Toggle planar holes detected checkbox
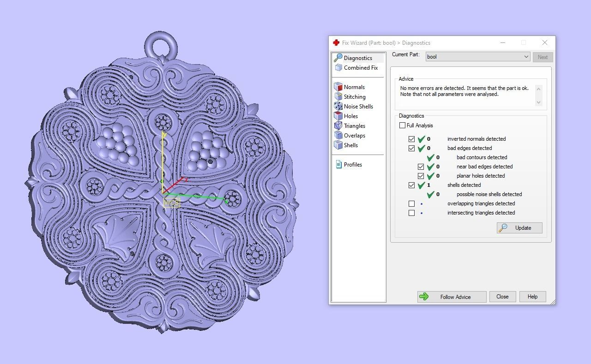 click(421, 176)
